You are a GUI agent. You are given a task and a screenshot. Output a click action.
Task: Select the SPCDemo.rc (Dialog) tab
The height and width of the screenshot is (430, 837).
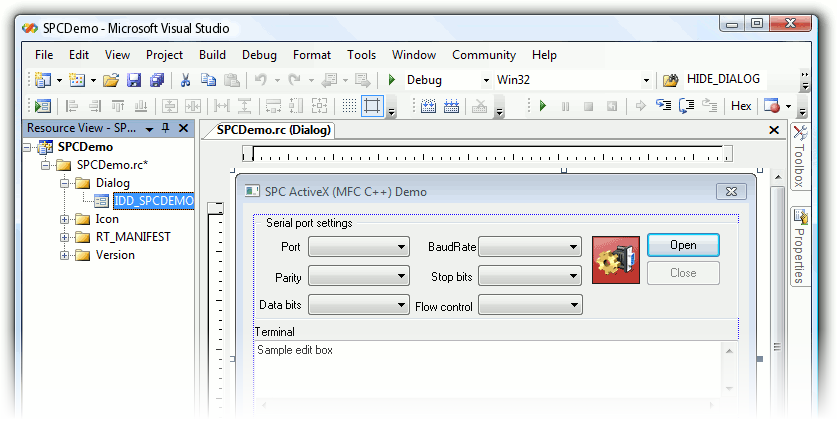[273, 130]
